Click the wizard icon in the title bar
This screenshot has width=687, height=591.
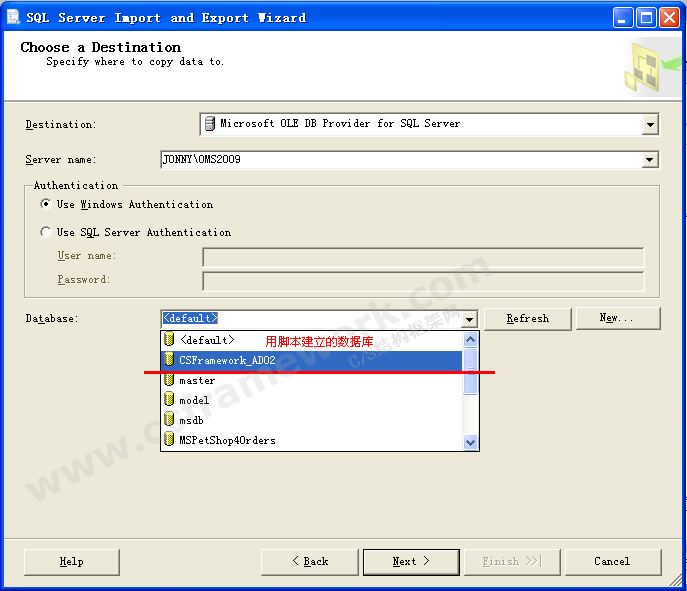coord(13,17)
